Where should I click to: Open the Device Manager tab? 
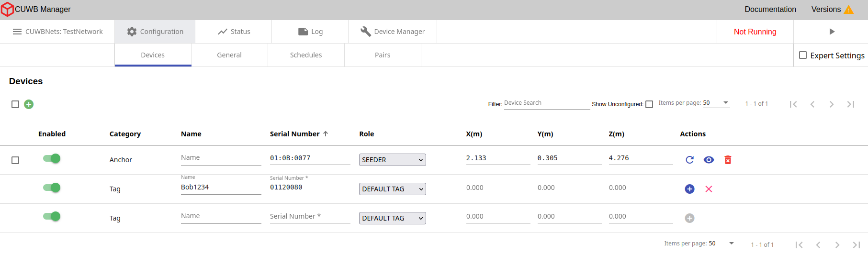[x=393, y=32]
